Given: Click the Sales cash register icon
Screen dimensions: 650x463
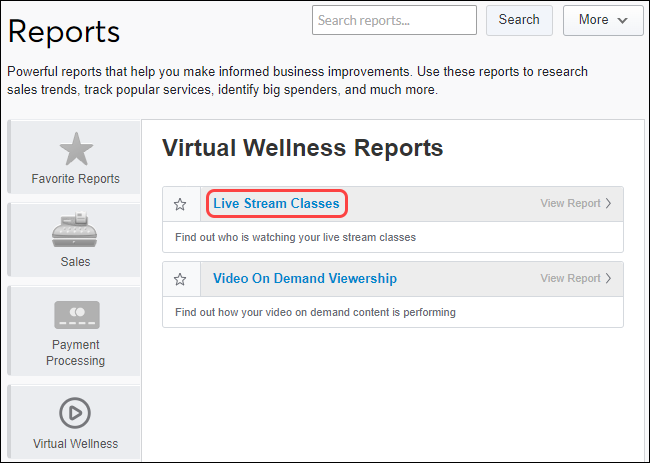Looking at the screenshot, I should pyautogui.click(x=75, y=230).
